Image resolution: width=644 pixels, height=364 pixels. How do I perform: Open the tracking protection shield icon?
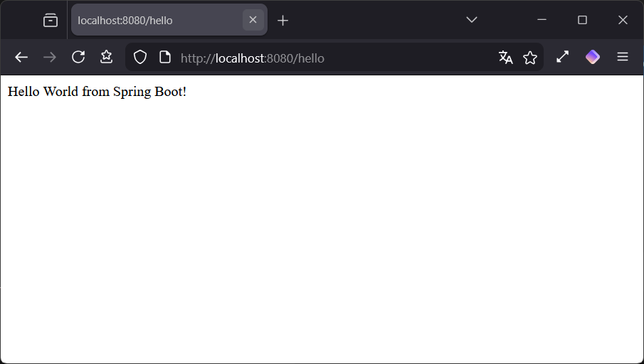pyautogui.click(x=140, y=57)
